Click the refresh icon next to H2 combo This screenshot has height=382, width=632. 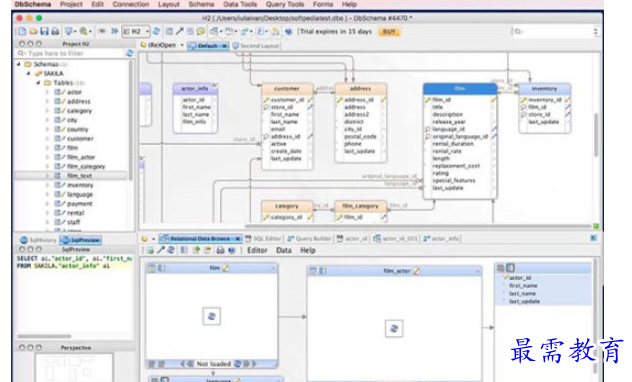pos(156,31)
